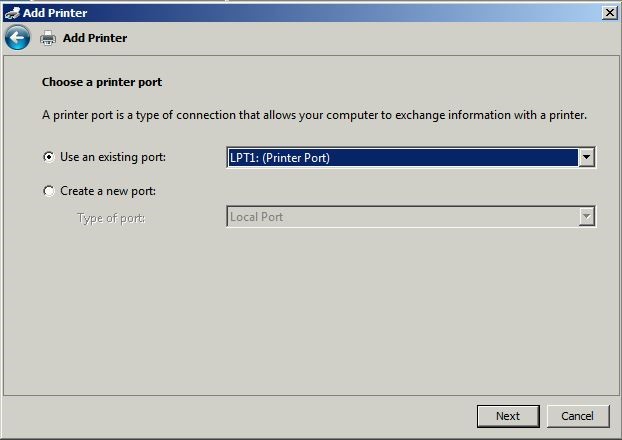Proceed with the Next button
The height and width of the screenshot is (440, 622).
(x=508, y=416)
